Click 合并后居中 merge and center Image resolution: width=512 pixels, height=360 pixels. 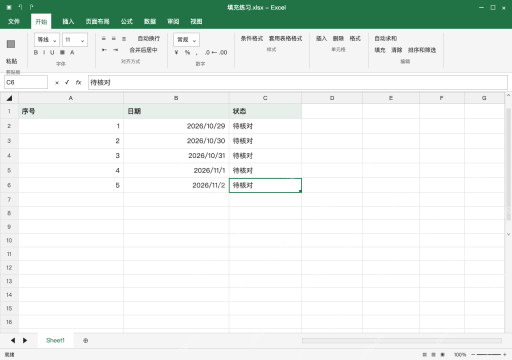coord(143,50)
